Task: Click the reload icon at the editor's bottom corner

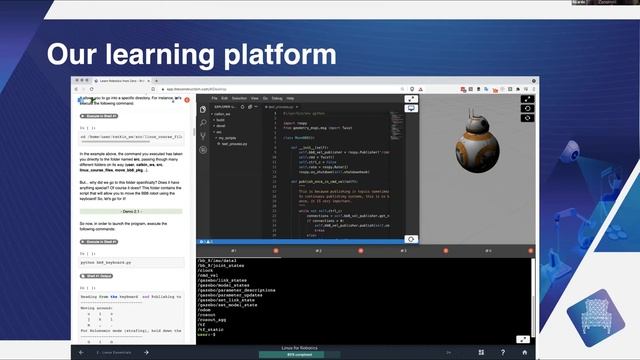Action: pyautogui.click(x=411, y=239)
